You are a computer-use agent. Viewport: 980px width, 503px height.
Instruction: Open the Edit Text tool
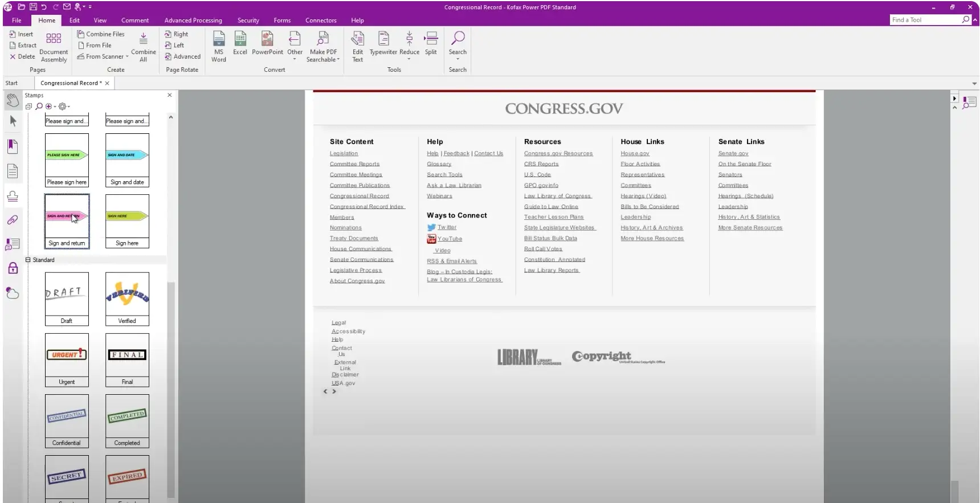tap(357, 46)
